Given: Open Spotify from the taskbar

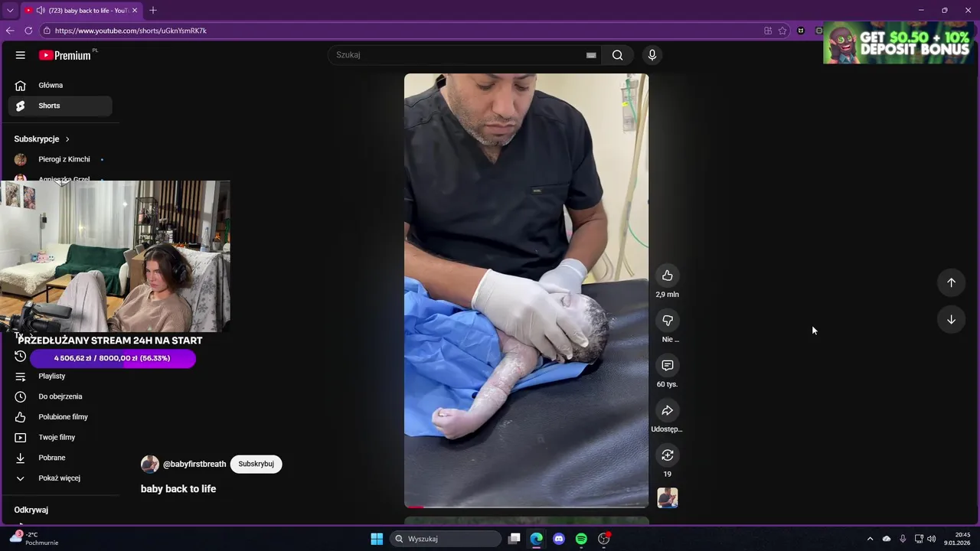Looking at the screenshot, I should 581,539.
